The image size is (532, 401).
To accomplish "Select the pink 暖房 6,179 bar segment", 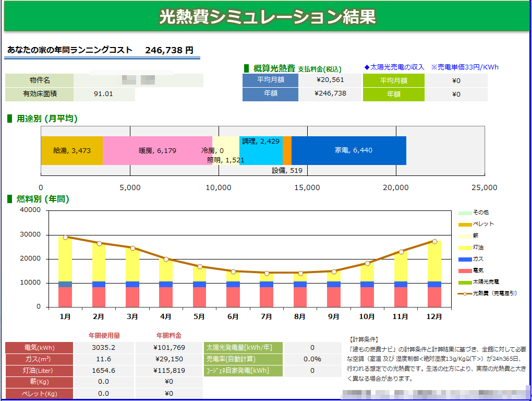I will (157, 150).
